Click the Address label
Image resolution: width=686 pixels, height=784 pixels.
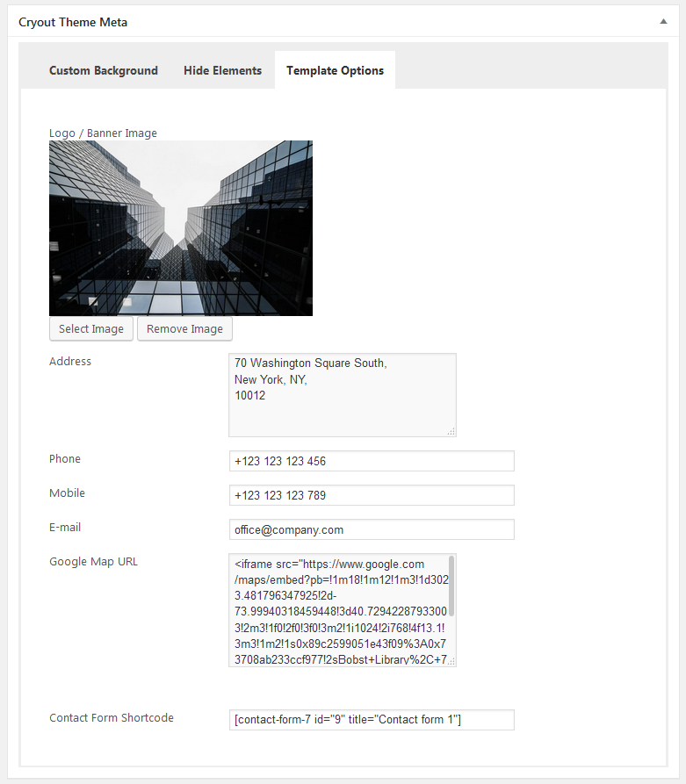point(70,361)
